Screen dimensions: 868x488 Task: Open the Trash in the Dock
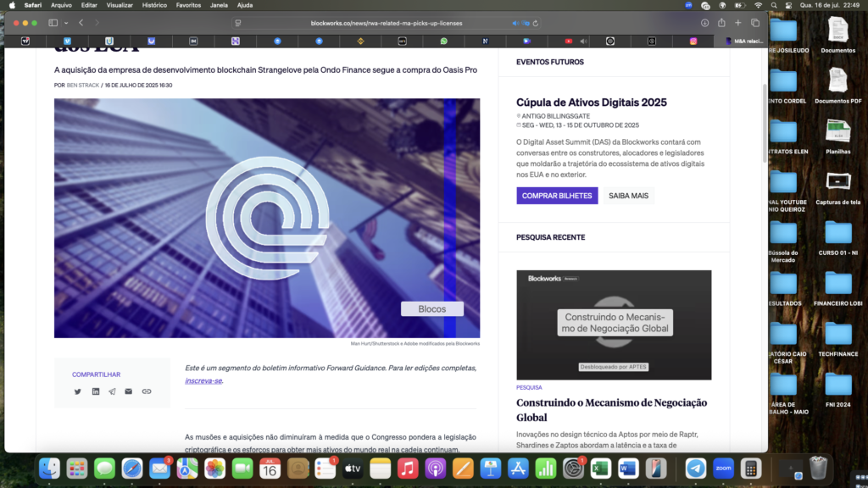point(818,469)
